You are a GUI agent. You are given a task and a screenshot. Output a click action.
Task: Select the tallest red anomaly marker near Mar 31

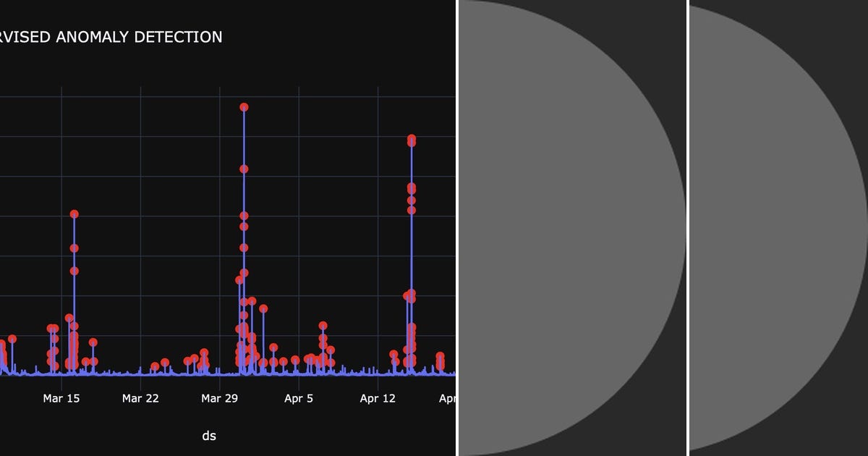click(244, 106)
